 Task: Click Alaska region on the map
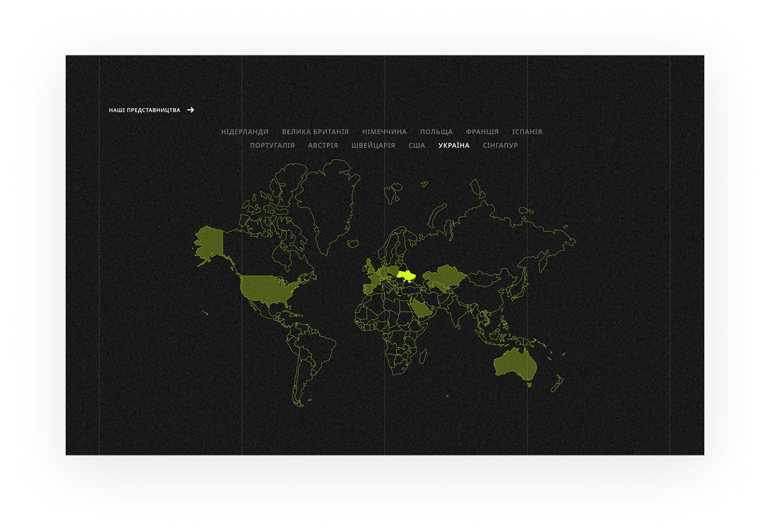(209, 242)
